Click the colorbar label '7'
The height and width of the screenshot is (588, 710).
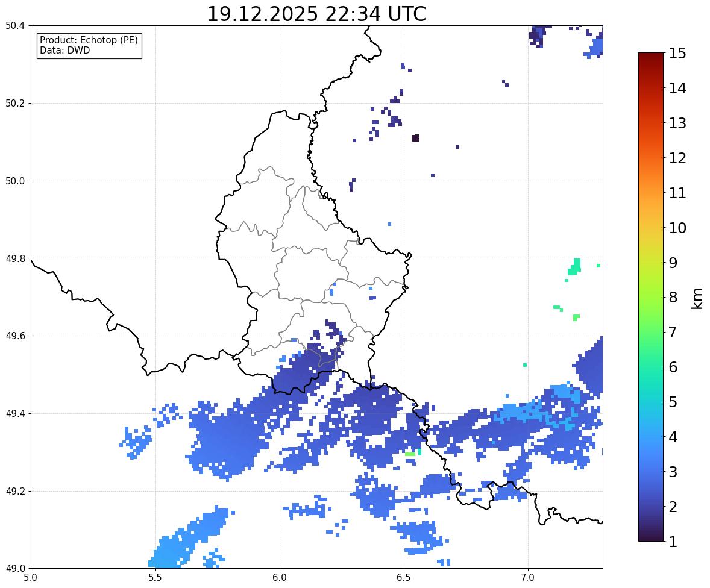click(673, 332)
